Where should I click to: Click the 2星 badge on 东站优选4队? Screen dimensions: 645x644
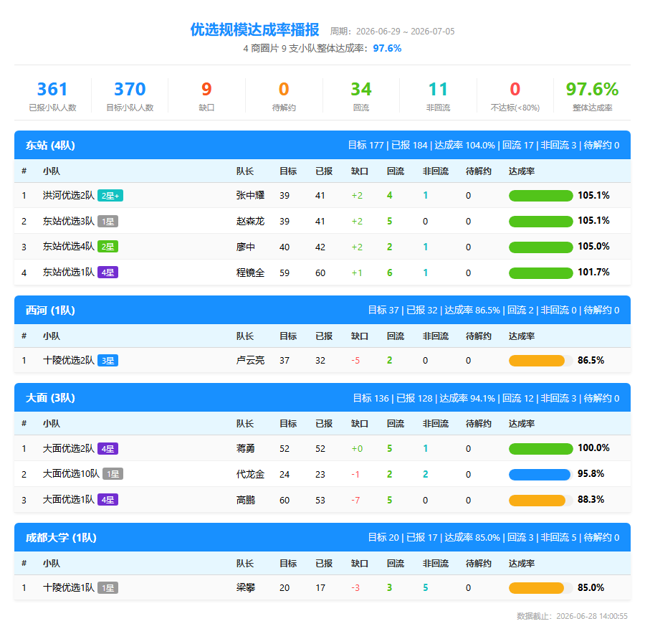(107, 247)
